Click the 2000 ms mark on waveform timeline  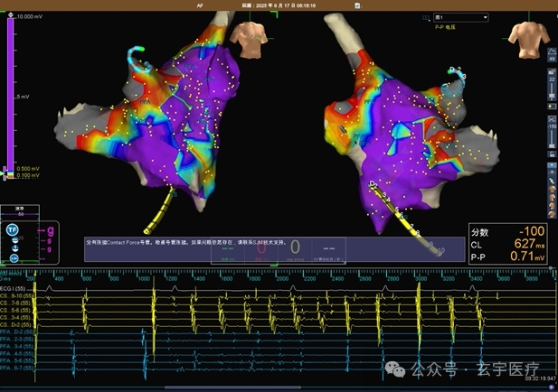click(282, 278)
